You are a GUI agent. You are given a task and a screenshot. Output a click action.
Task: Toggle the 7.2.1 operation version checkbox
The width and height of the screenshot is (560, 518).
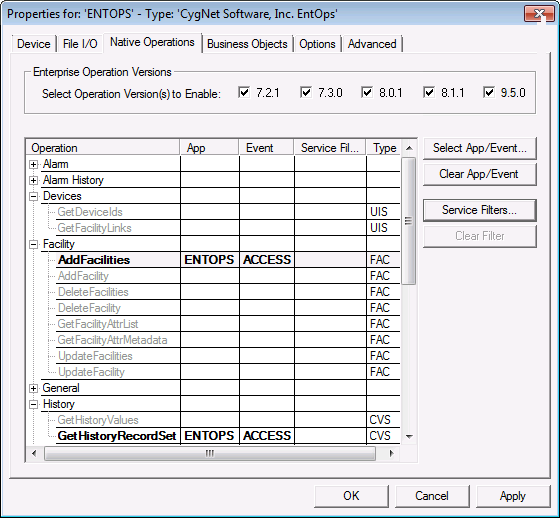pos(244,93)
